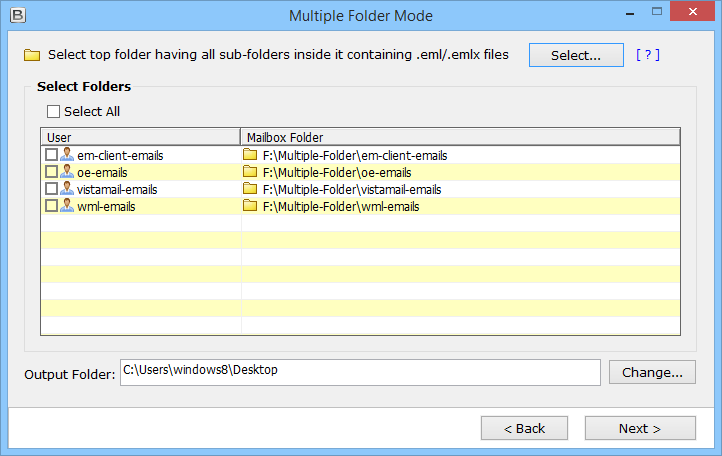Click folder icon for F:\Multiple-Folder\oe-emails
Viewport: 722px width, 456px height.
tap(250, 171)
